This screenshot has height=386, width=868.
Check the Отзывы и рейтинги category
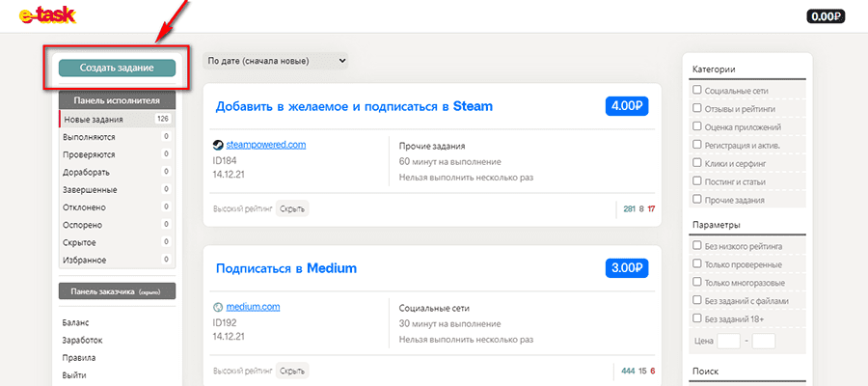pyautogui.click(x=697, y=108)
